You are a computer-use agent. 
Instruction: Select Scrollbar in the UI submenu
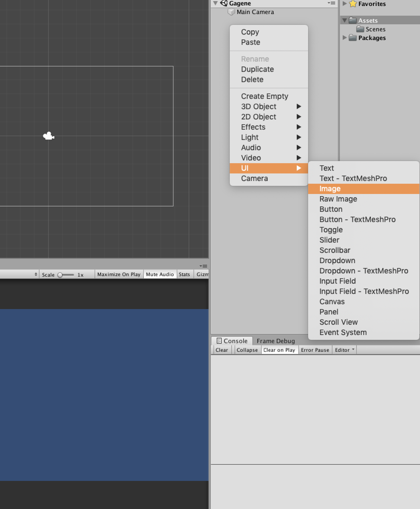click(x=364, y=250)
